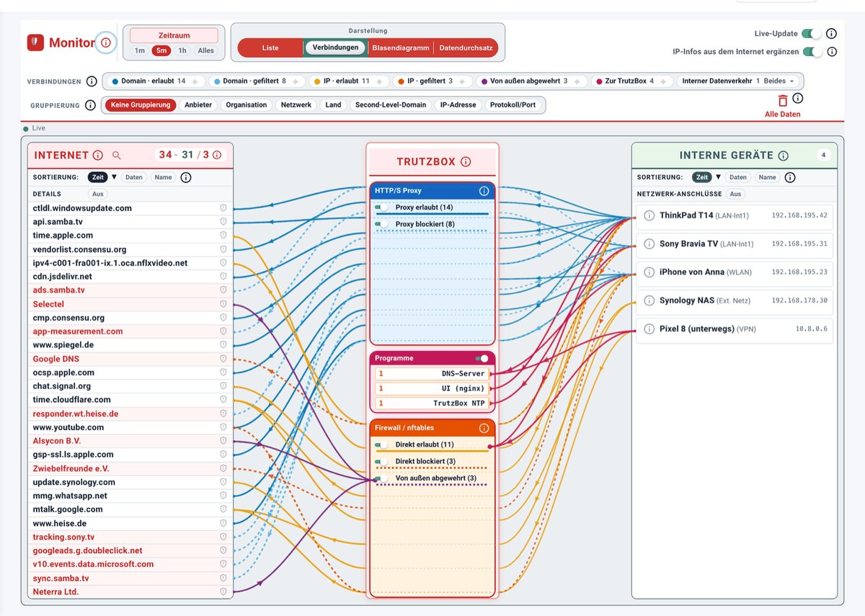Open info icon next to Gruppierung label

point(90,105)
